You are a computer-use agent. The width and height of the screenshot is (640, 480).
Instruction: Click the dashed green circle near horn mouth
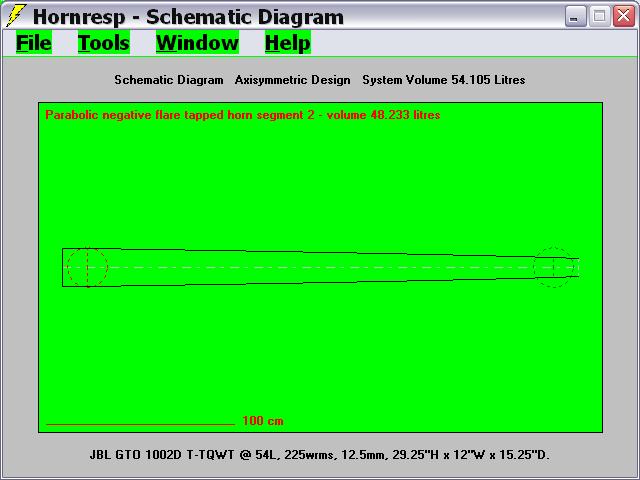point(553,267)
